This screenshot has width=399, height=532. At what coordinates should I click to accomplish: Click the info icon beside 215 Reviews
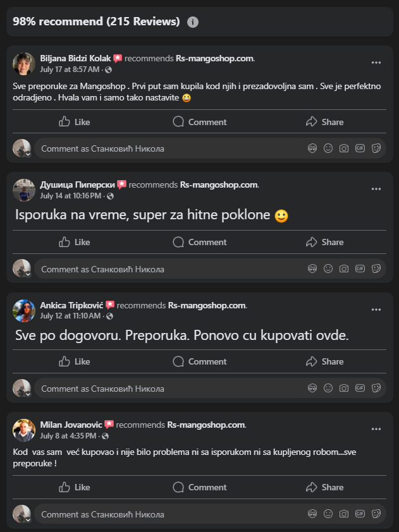193,22
